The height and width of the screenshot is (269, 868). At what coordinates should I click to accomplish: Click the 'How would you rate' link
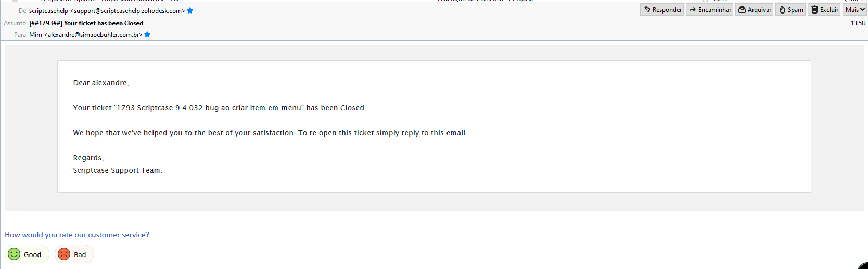point(77,235)
